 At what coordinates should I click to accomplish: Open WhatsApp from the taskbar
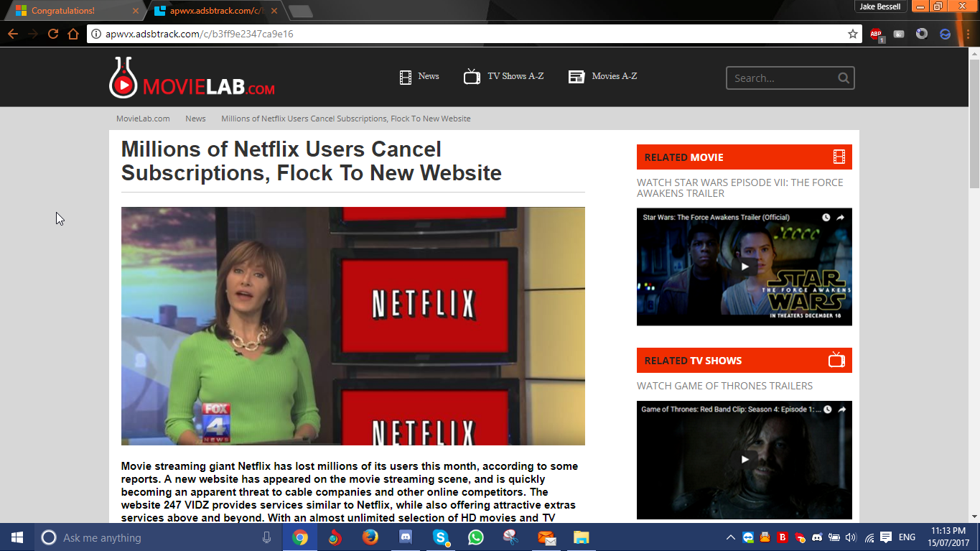475,537
